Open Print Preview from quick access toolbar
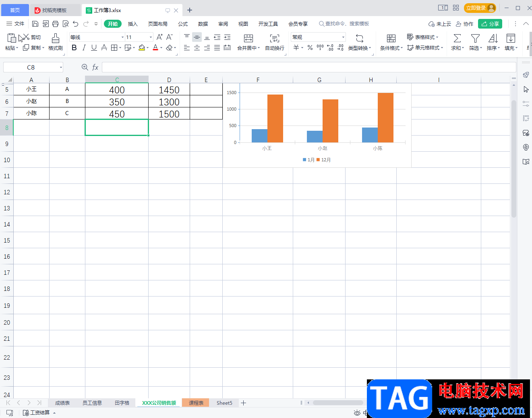 click(65, 24)
